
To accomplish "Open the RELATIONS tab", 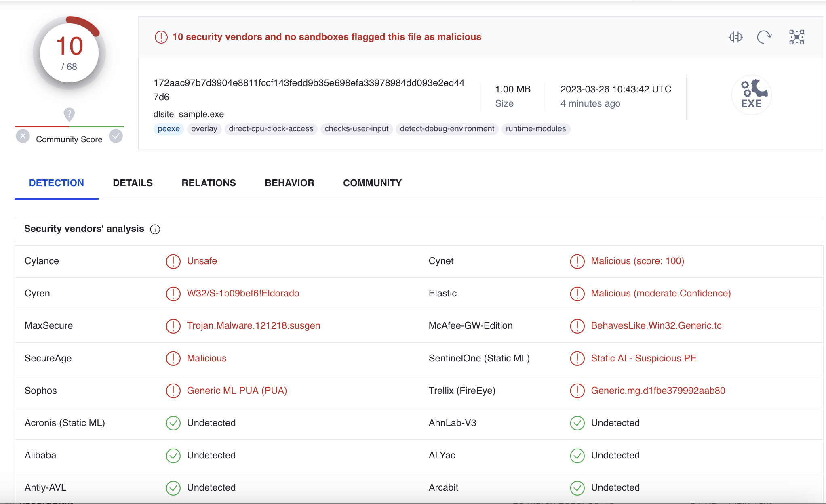I will [209, 183].
